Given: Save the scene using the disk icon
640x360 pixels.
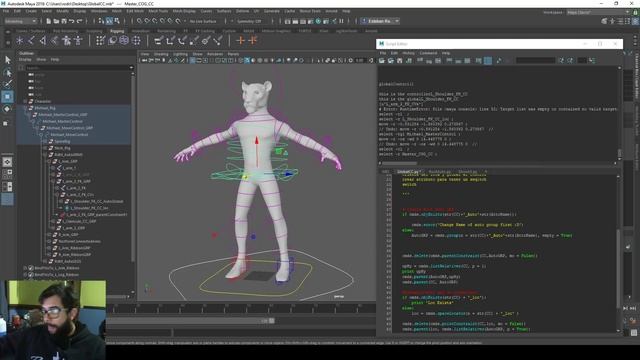Looking at the screenshot, I should [x=64, y=21].
